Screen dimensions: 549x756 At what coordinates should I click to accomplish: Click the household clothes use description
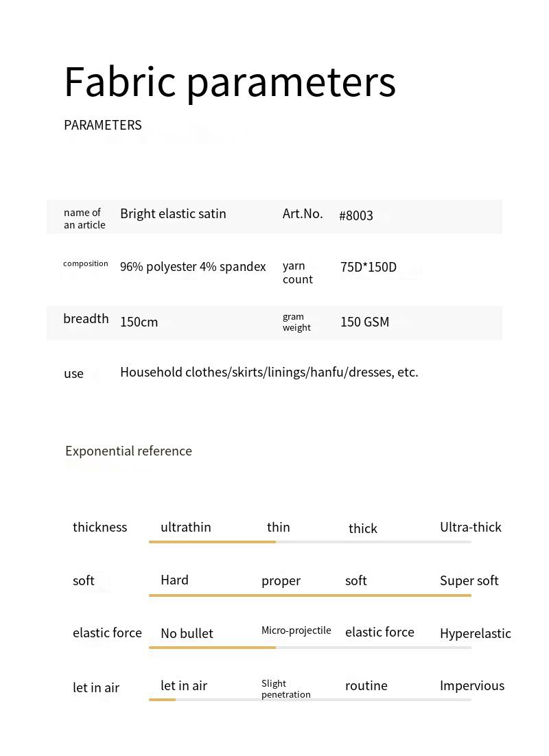269,372
